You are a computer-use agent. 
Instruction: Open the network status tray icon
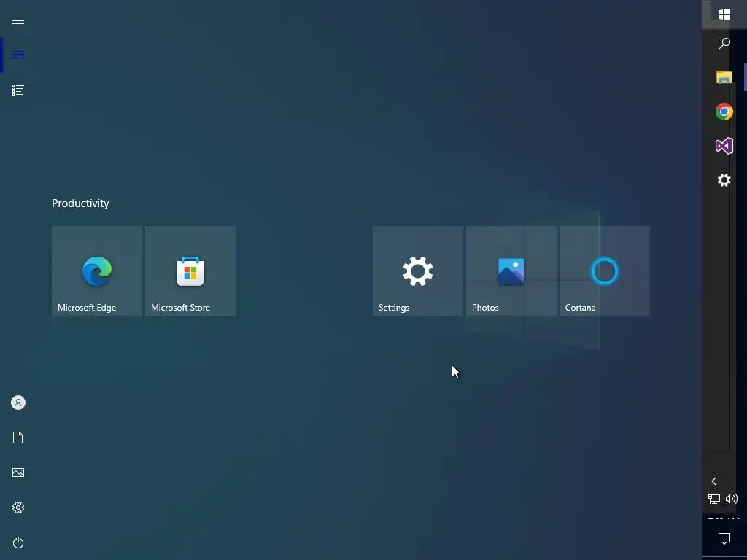click(x=714, y=499)
